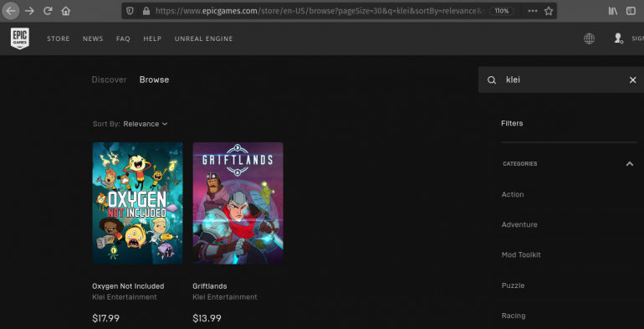The width and height of the screenshot is (644, 329).
Task: Filter by the Racing category
Action: [514, 316]
